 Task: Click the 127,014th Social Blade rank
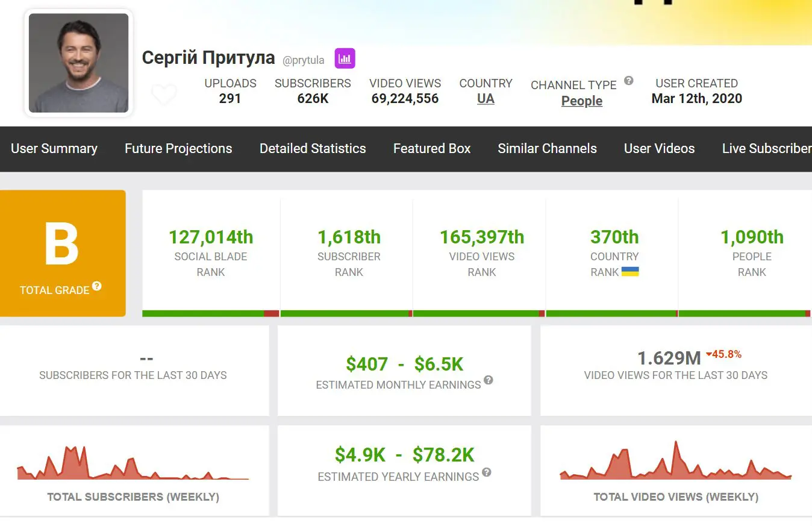211,237
